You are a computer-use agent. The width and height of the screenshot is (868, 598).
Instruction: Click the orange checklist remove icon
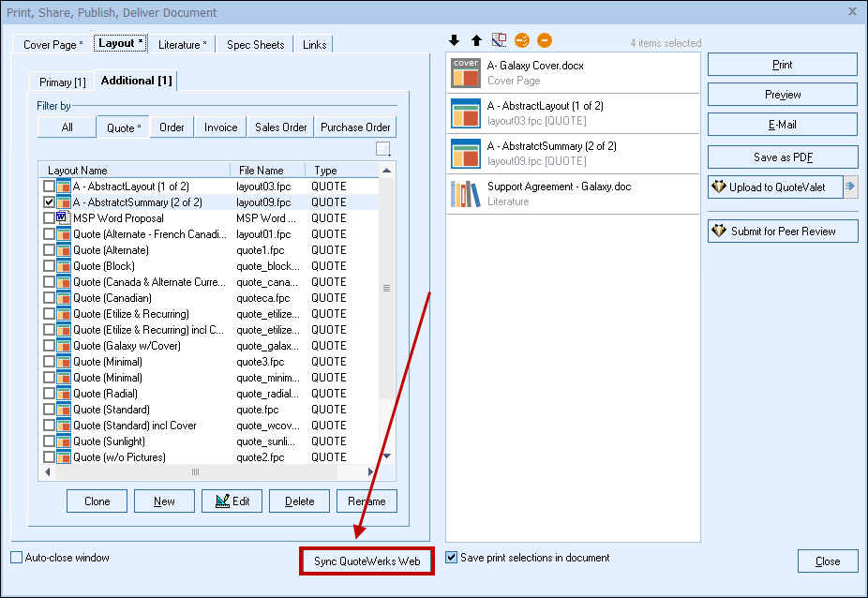[522, 40]
